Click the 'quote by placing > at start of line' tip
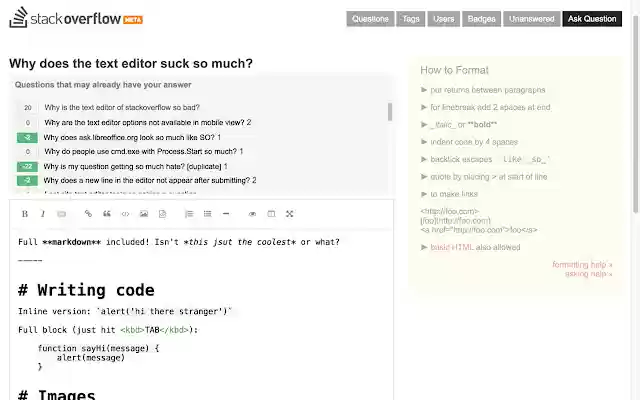 pyautogui.click(x=489, y=177)
